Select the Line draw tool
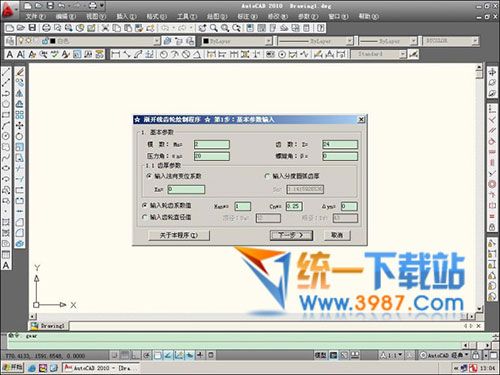The image size is (500, 375). click(x=6, y=71)
